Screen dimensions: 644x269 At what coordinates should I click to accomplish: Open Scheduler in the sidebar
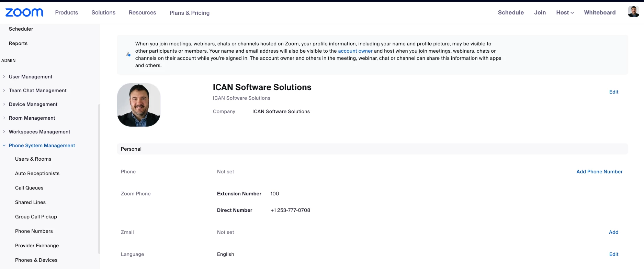(21, 29)
